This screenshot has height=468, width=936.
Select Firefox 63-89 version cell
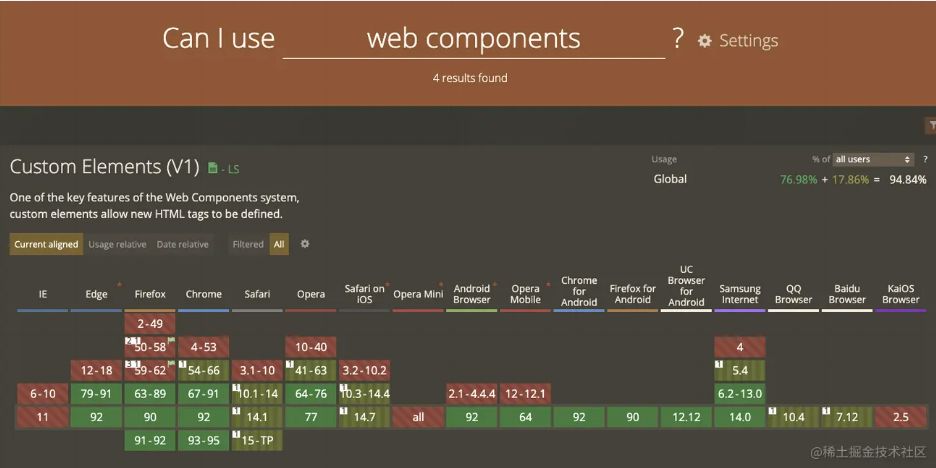(x=150, y=394)
